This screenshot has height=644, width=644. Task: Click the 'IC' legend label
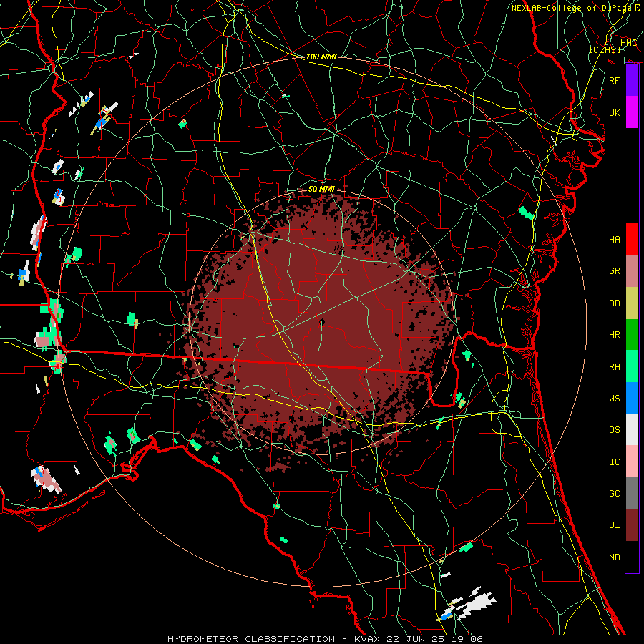point(615,462)
